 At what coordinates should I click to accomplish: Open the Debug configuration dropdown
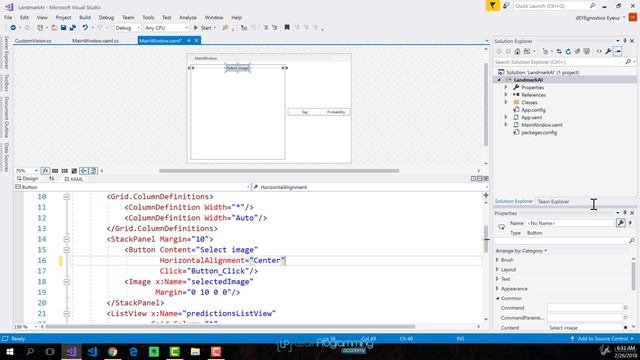(127, 28)
